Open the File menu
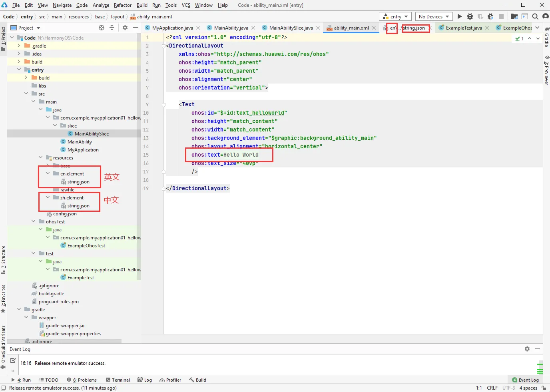550x392 pixels. click(16, 5)
